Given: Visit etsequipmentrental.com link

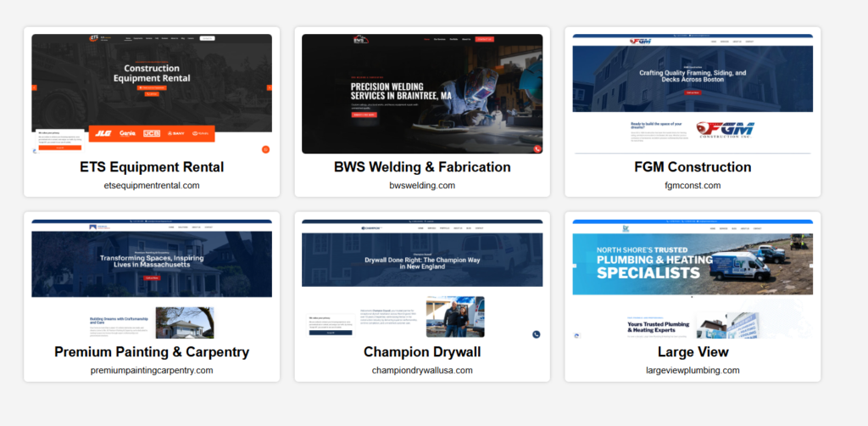Looking at the screenshot, I should click(152, 186).
